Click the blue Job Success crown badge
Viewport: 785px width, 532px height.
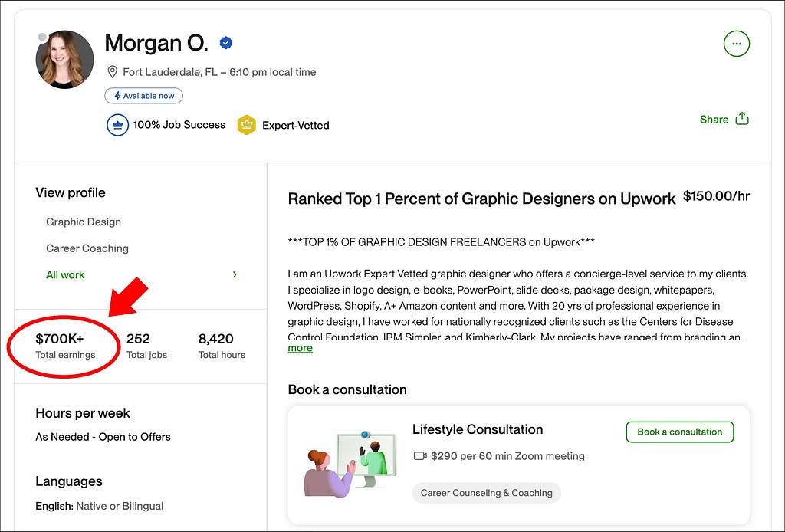[117, 125]
